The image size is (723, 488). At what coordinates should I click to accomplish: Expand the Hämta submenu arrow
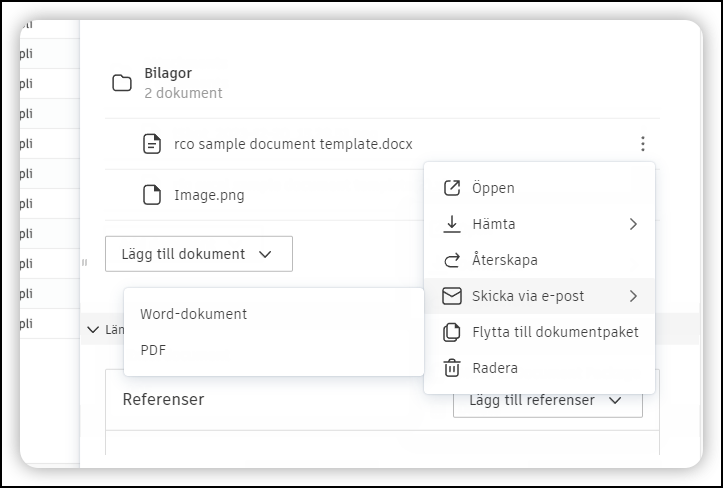coord(633,224)
